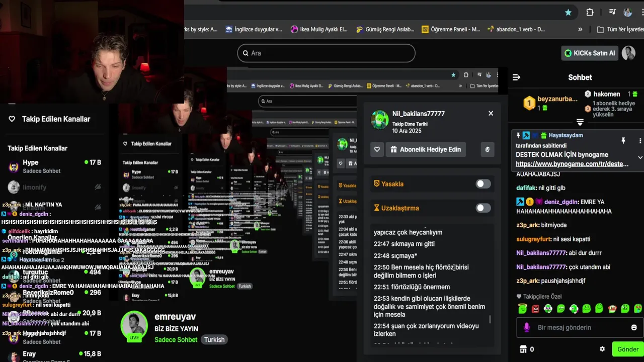This screenshot has width=644, height=362.
Task: Open the Chrome profile avatar
Action: coord(628,13)
